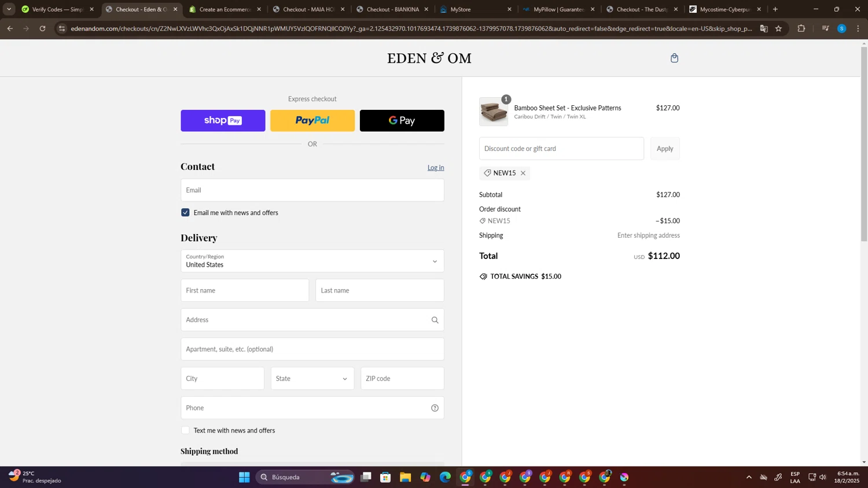This screenshot has width=868, height=488.
Task: Open Copilot from the taskbar
Action: 425,477
